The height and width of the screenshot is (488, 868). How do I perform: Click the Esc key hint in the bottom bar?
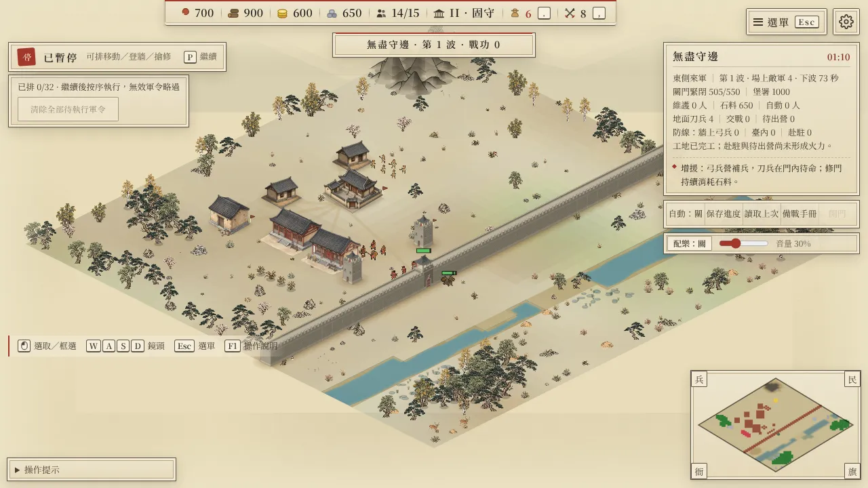tap(184, 346)
